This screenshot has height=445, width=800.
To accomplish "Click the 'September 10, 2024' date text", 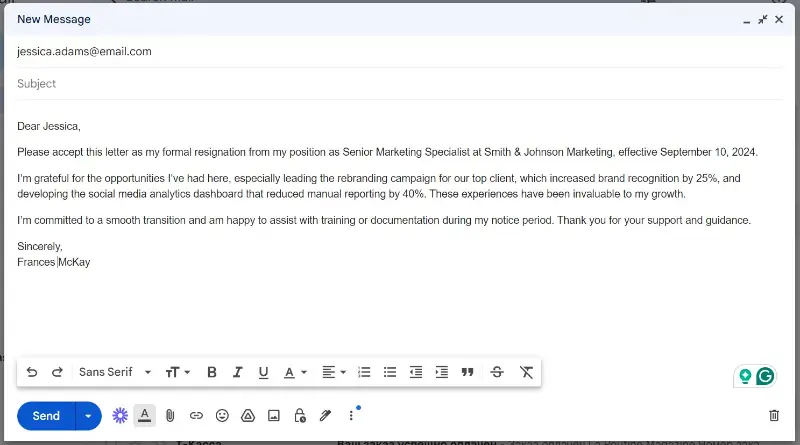I will click(708, 152).
